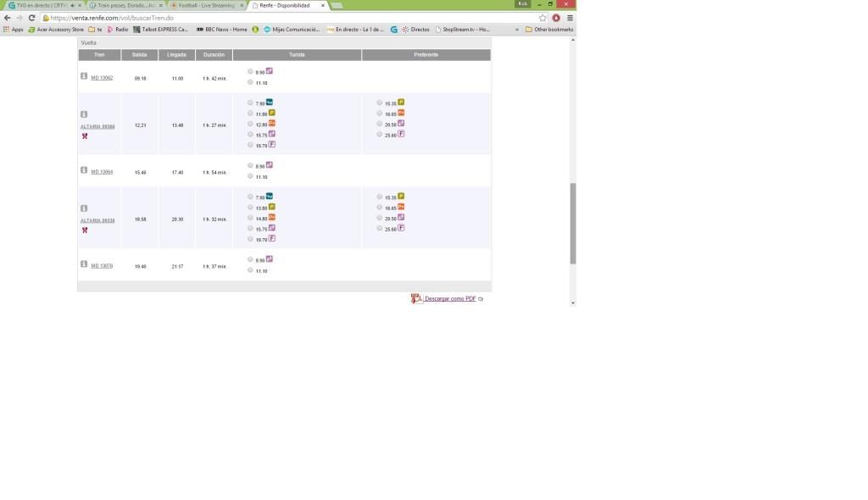
Task: Open the Apps shortcut in bookmarks bar
Action: point(14,30)
